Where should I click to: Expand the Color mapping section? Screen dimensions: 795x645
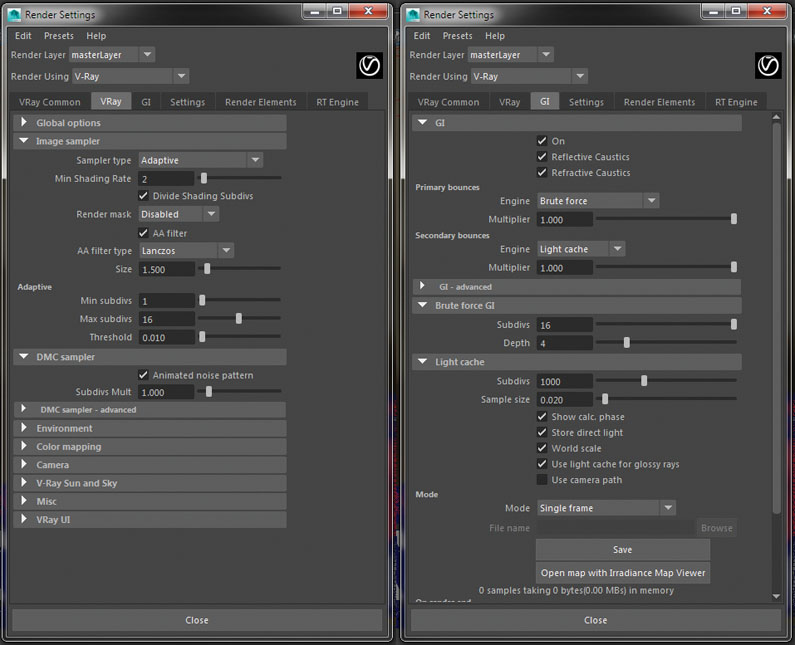[x=150, y=447]
